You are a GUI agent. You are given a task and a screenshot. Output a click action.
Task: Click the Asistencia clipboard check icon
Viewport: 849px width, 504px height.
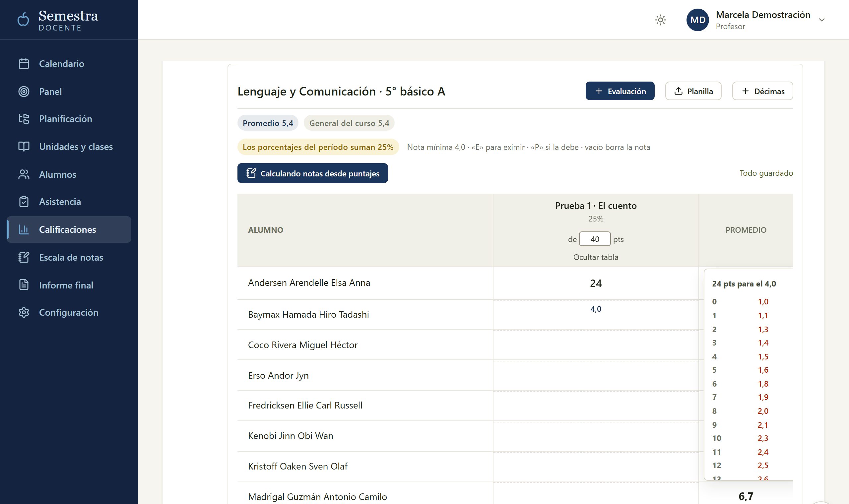[x=24, y=202]
